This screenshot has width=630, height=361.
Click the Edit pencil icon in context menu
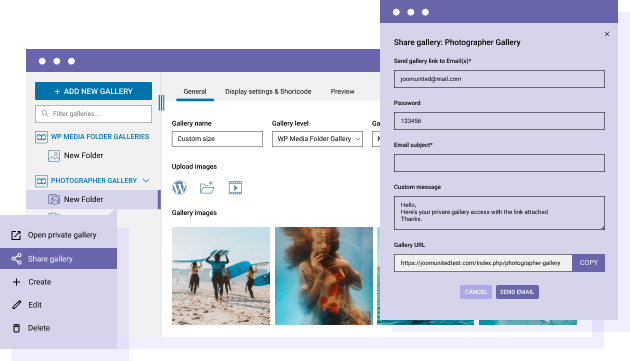(16, 305)
